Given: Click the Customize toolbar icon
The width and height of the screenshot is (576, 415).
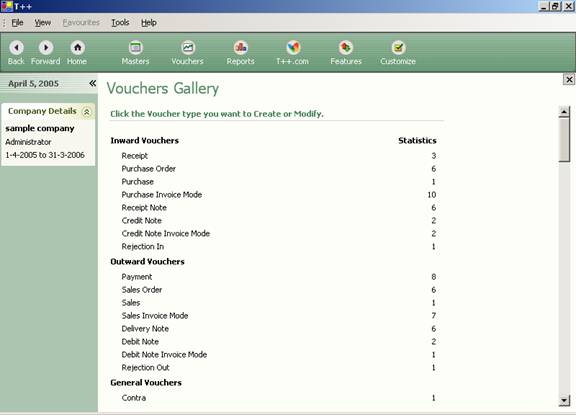Looking at the screenshot, I should 398,47.
